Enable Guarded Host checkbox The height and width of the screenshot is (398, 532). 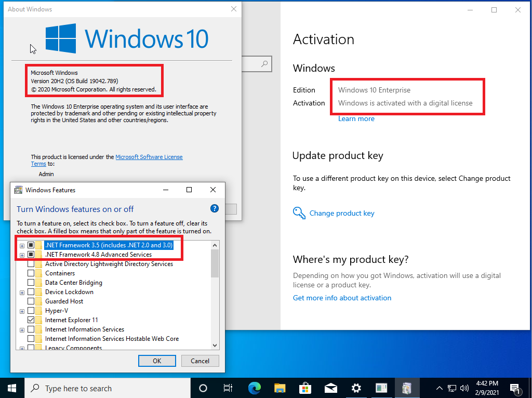pyautogui.click(x=31, y=301)
